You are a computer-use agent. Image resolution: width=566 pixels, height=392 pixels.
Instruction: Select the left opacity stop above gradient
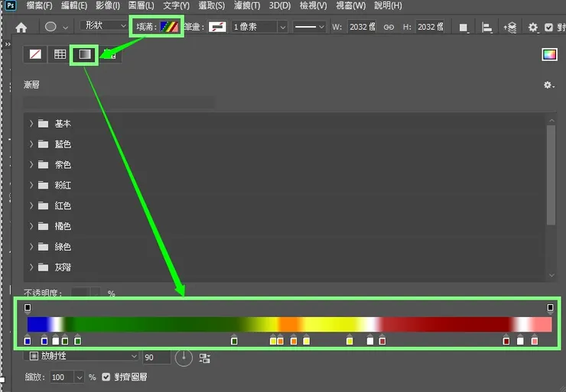[28, 309]
